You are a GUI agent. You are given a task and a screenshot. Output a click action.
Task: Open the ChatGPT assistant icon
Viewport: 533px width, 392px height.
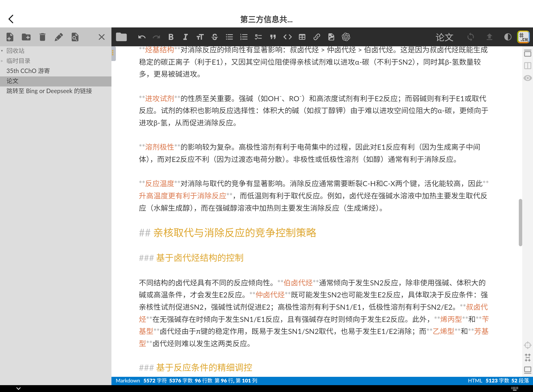(346, 37)
